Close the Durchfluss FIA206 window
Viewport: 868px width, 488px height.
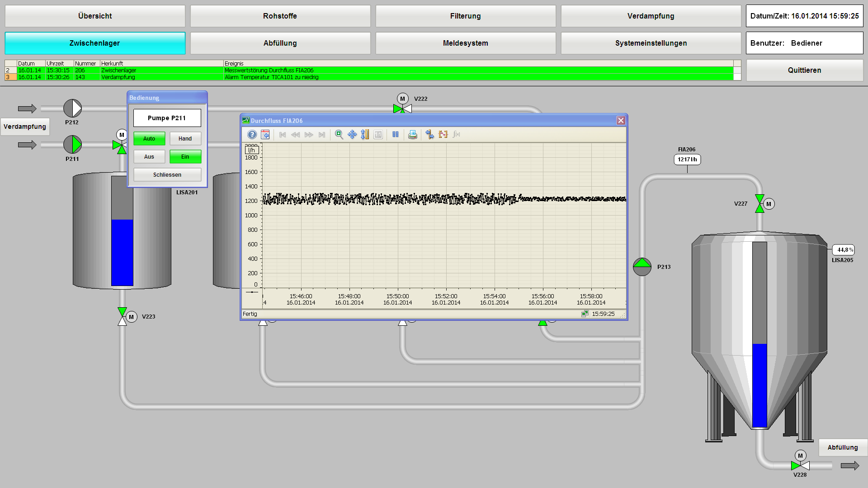point(621,121)
